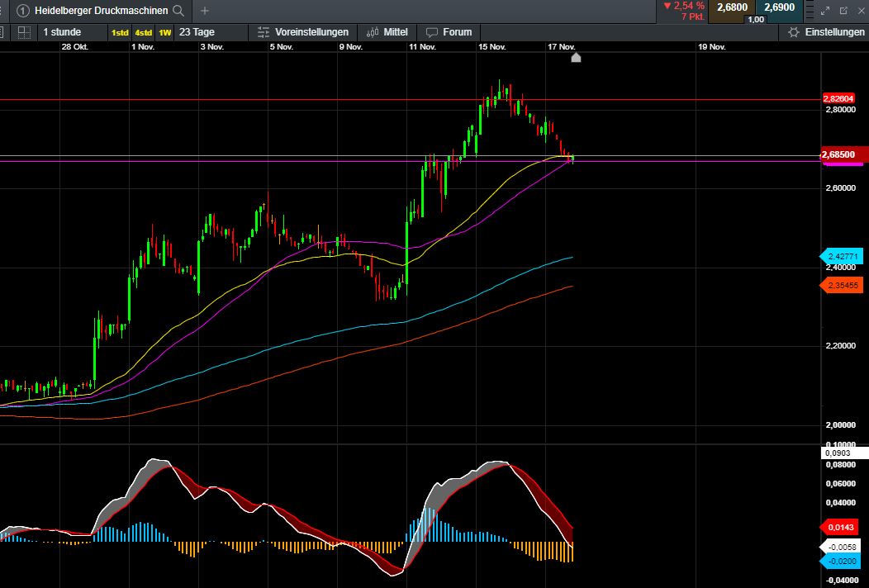Click the sell price 2,6800 button
Viewport: 869px width, 588px height.
click(733, 7)
